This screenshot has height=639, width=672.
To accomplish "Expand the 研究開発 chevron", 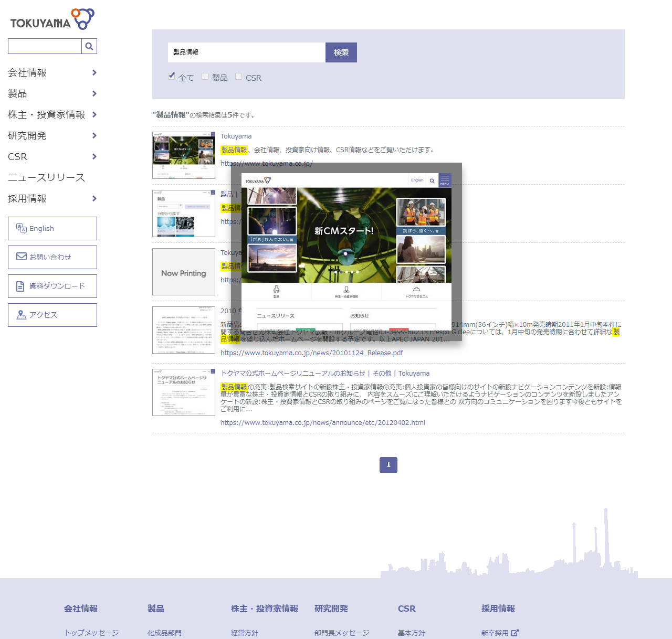I will pos(94,135).
